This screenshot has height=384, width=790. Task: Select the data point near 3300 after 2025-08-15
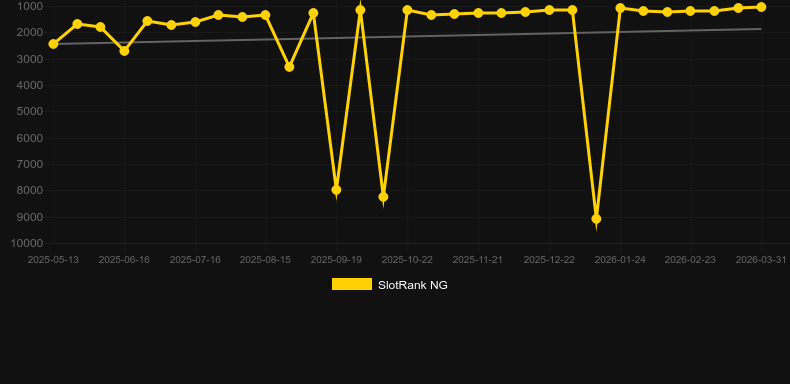pyautogui.click(x=289, y=67)
